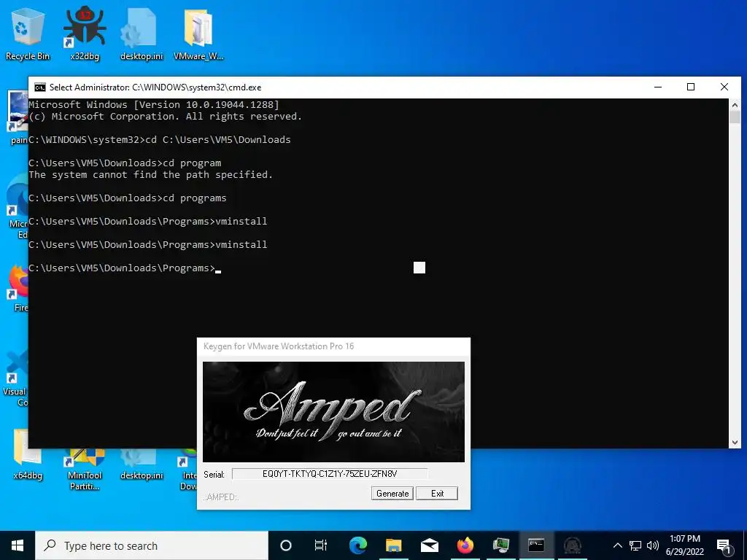Open the volume control tray icon
The image size is (747, 560).
[653, 545]
